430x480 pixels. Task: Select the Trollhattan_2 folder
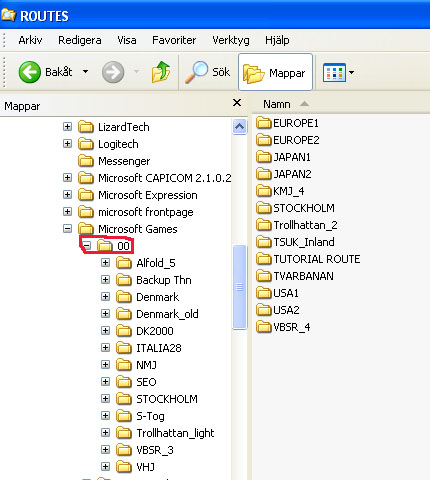(297, 225)
